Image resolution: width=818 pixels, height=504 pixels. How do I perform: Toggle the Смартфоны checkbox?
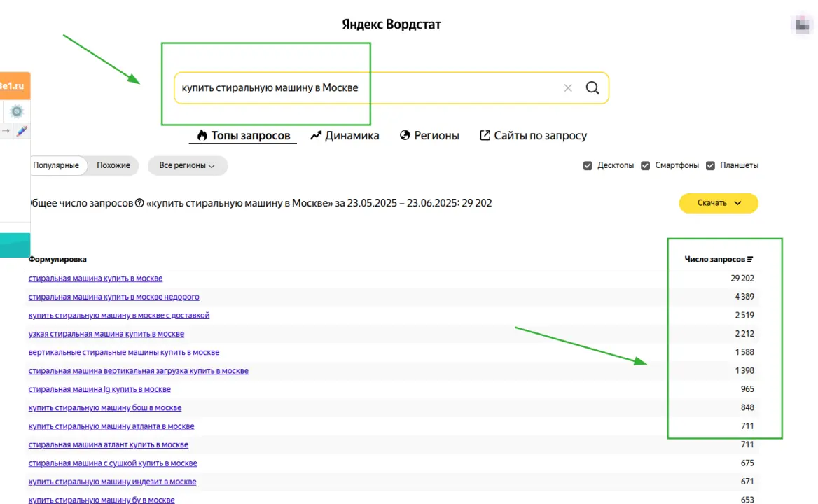coord(645,165)
